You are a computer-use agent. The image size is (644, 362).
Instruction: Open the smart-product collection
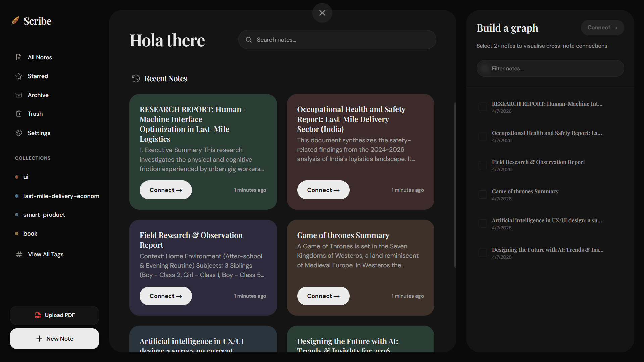44,215
